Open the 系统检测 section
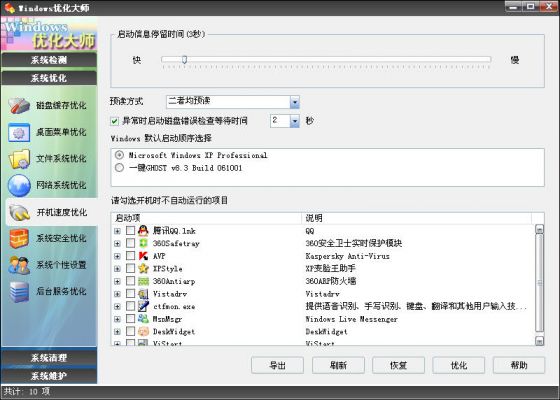560x400 pixels. (x=49, y=60)
